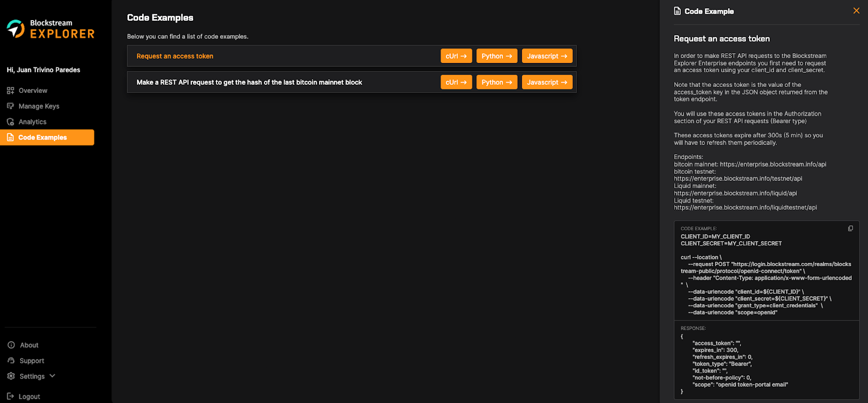Show Python example for last block hash
Image resolution: width=868 pixels, height=403 pixels.
click(x=497, y=82)
